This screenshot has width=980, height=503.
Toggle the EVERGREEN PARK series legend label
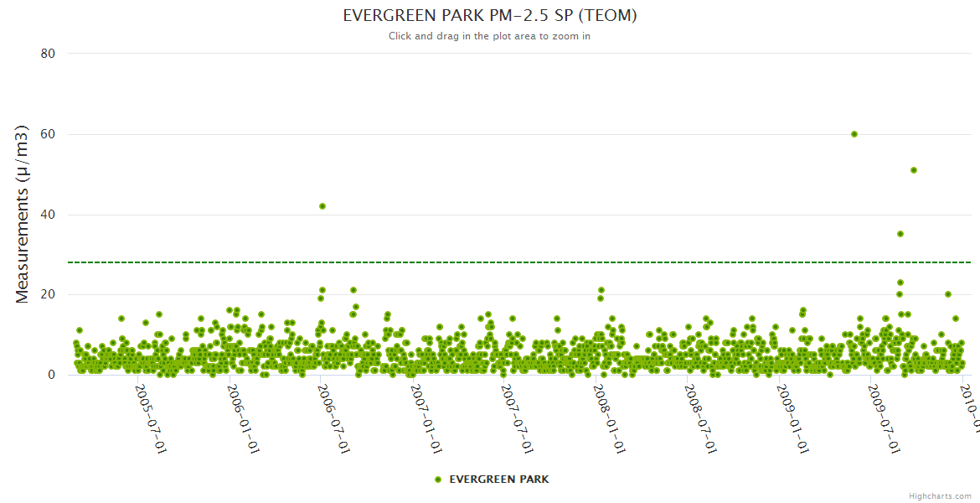tap(499, 480)
